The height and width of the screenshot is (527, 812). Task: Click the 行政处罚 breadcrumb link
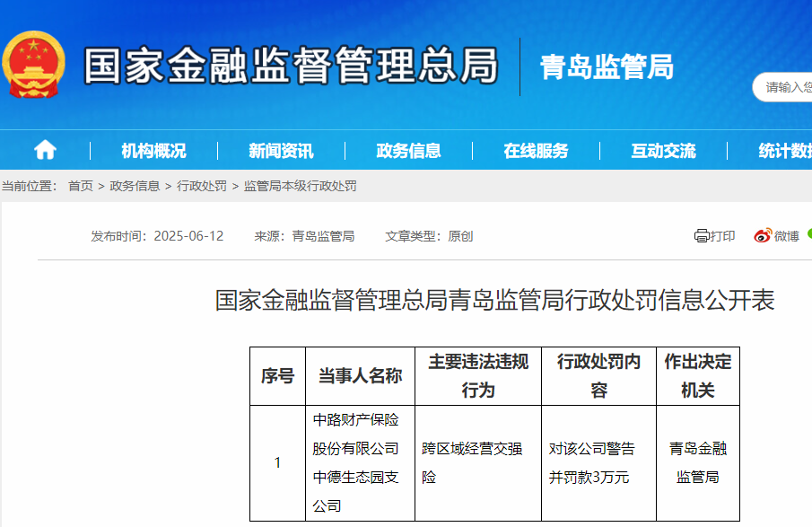click(202, 186)
